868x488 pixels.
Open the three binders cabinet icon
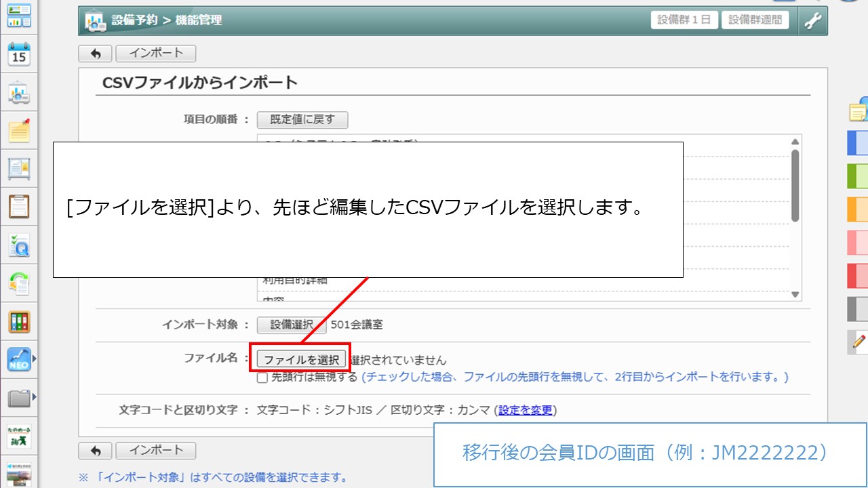(x=19, y=321)
